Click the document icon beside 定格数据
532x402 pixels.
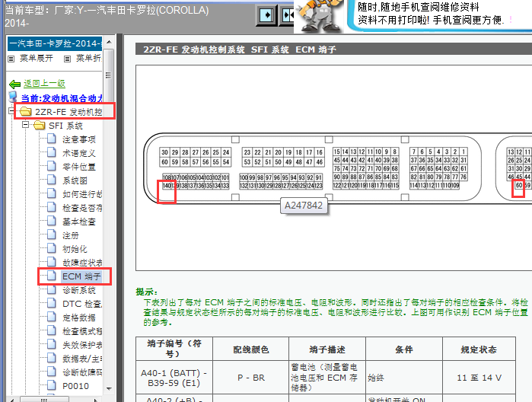coord(52,317)
